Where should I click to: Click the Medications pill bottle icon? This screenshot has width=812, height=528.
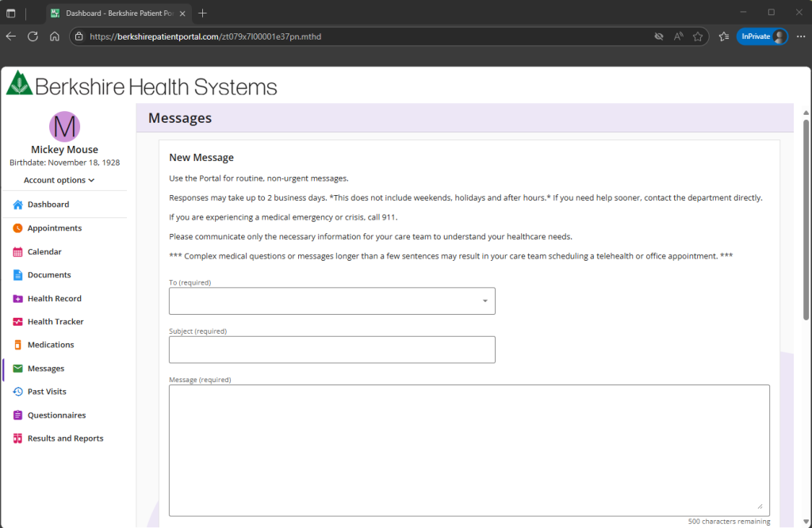(x=17, y=345)
